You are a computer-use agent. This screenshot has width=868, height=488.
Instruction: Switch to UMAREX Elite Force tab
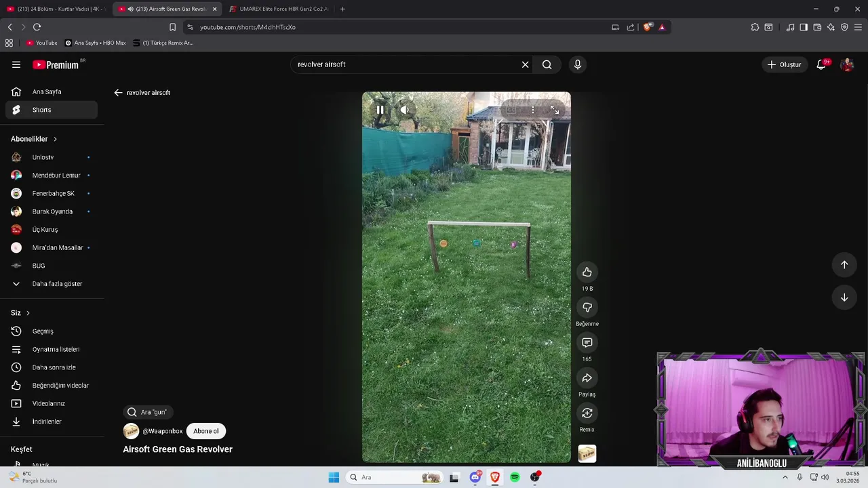click(x=278, y=9)
